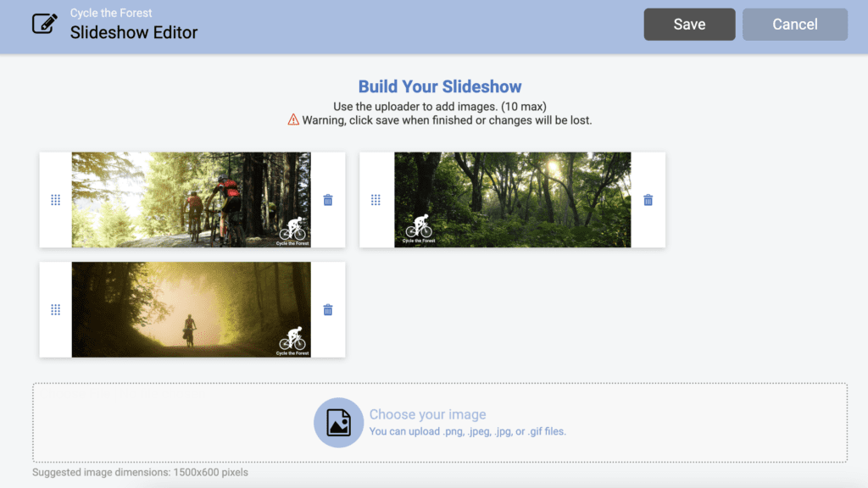Screen dimensions: 868x488
Task: Click the Cancel button
Action: tap(795, 25)
